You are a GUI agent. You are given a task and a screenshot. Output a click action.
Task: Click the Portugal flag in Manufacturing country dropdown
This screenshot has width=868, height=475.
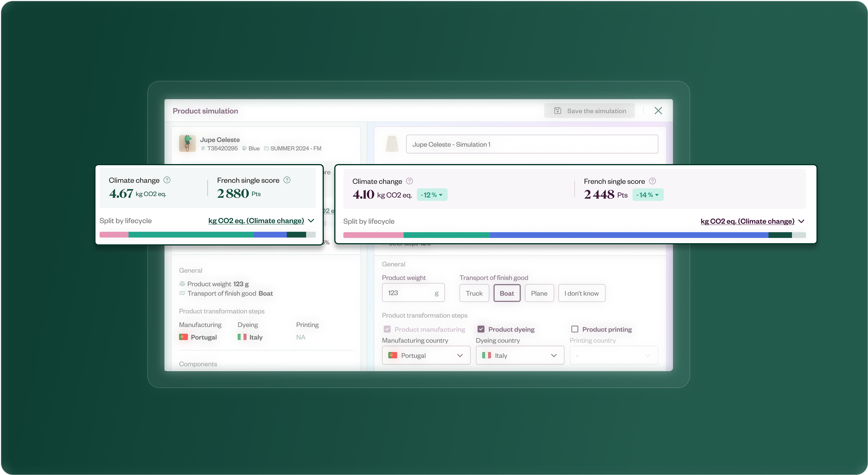393,355
